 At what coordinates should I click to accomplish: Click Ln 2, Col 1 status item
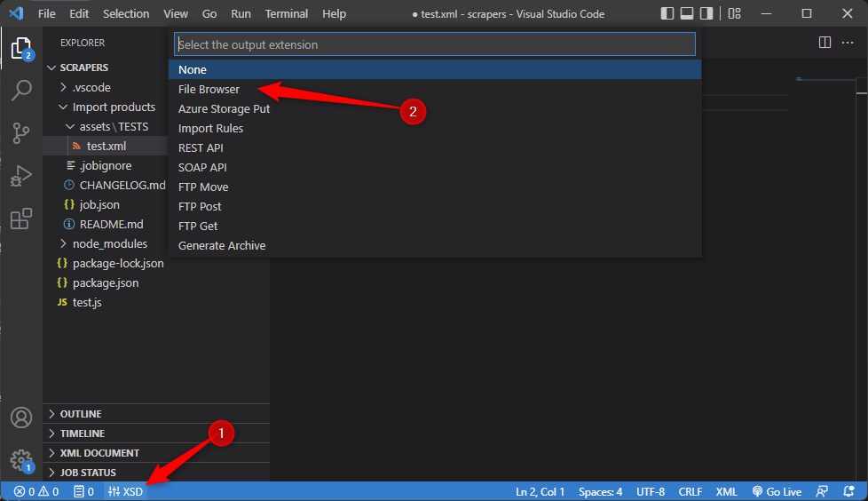click(540, 491)
